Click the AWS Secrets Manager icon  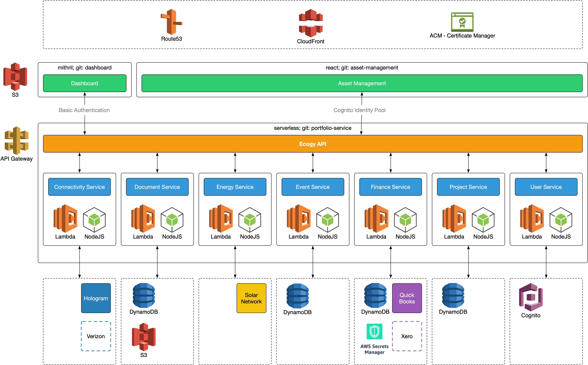(374, 331)
